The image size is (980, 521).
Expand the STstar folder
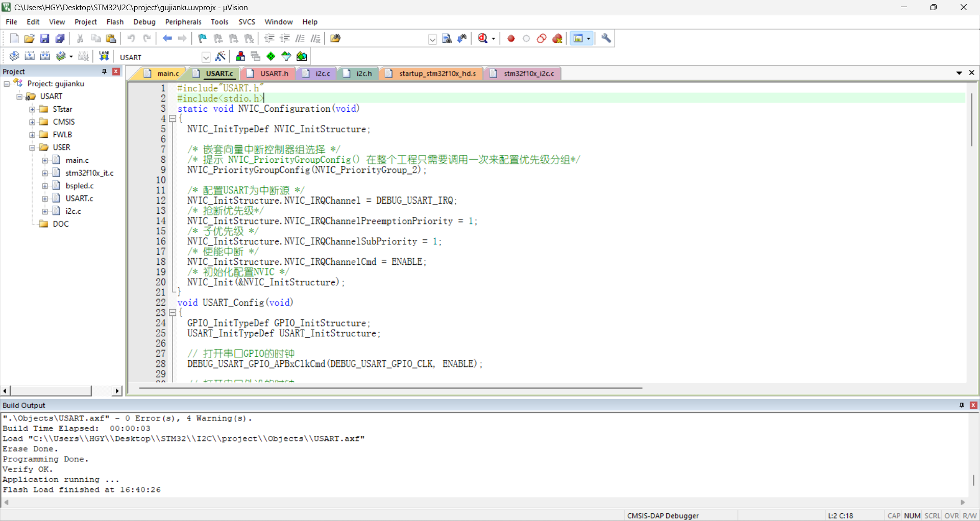tap(32, 109)
